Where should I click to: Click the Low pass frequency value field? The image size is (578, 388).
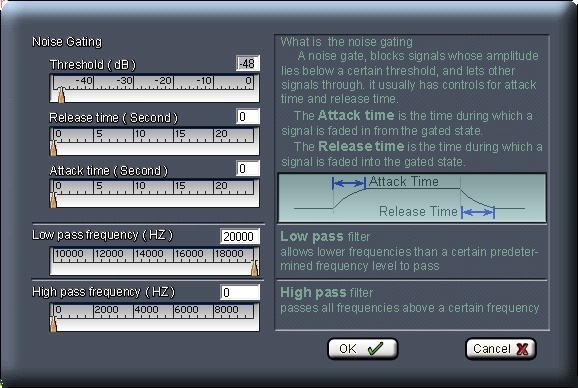240,236
